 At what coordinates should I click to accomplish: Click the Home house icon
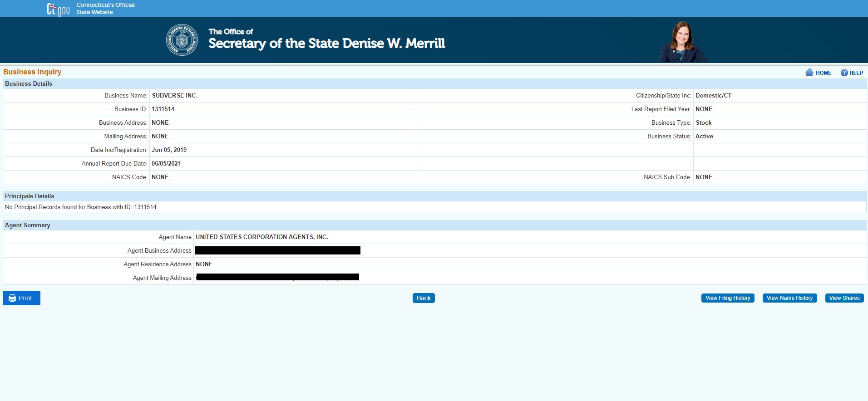pyautogui.click(x=809, y=72)
